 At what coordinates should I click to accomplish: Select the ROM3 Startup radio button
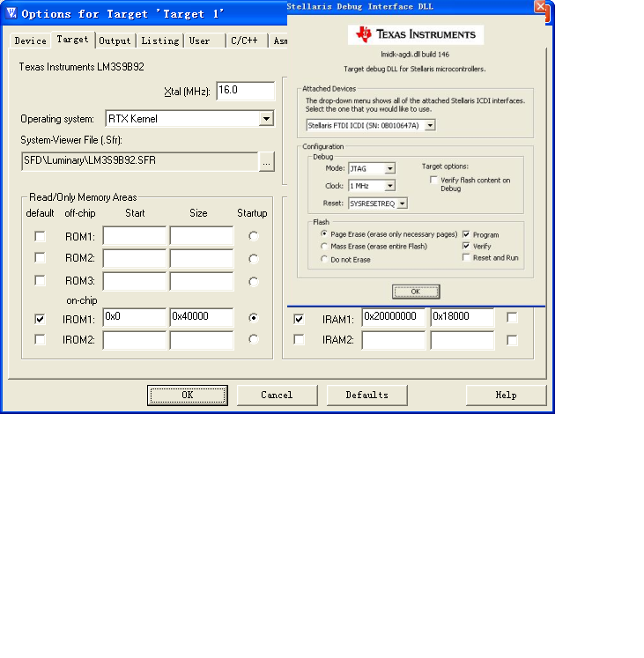tap(253, 282)
